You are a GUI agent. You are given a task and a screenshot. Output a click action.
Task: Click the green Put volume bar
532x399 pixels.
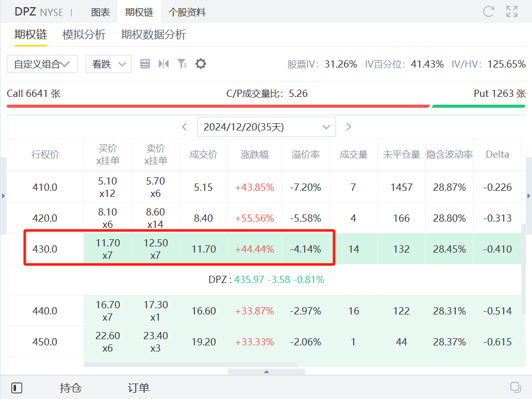coord(478,106)
